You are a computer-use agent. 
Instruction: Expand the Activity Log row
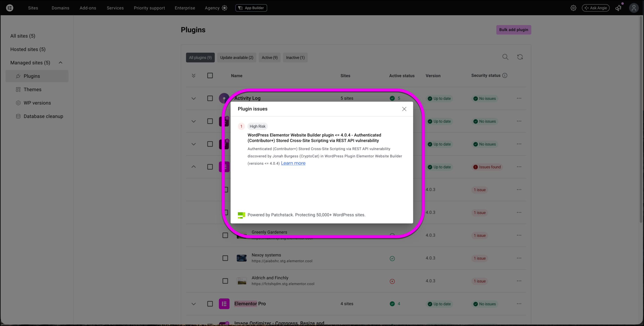[193, 98]
